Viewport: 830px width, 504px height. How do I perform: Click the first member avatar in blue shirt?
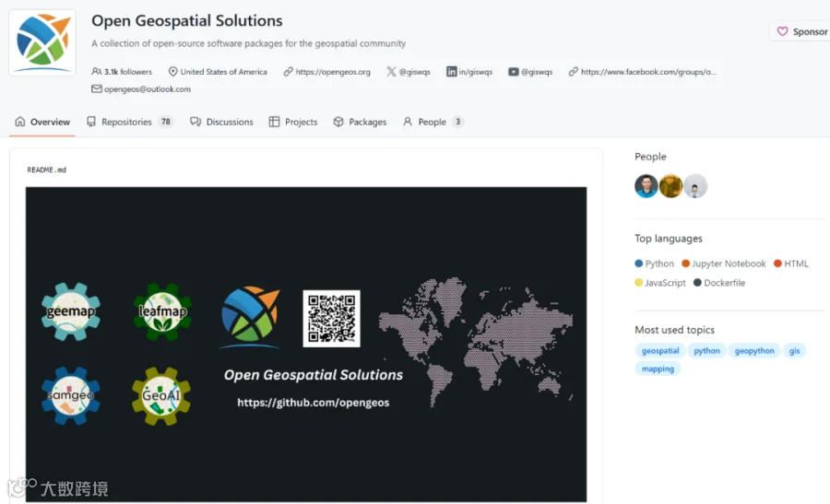click(x=646, y=186)
